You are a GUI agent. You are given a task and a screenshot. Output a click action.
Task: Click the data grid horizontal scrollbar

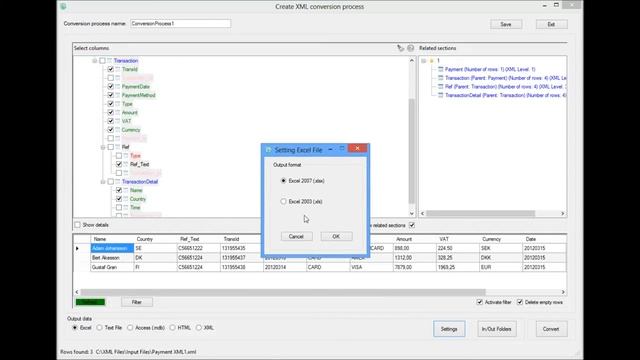tap(282, 292)
